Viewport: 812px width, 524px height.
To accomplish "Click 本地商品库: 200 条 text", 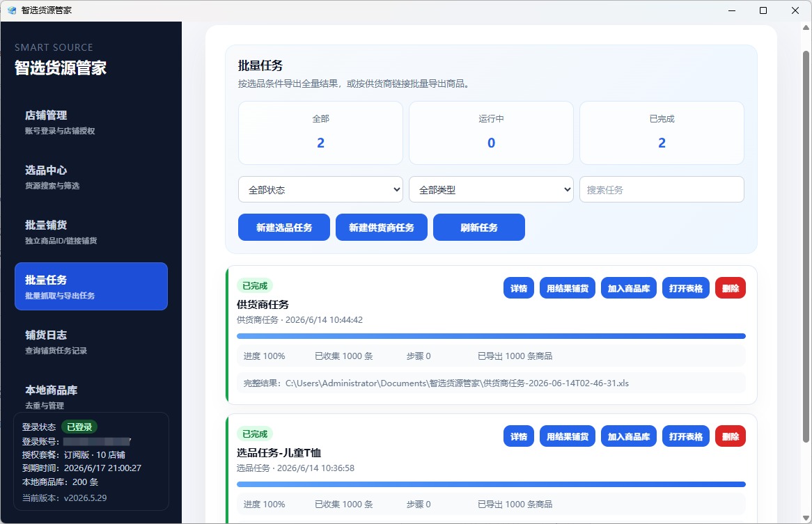I will (60, 482).
